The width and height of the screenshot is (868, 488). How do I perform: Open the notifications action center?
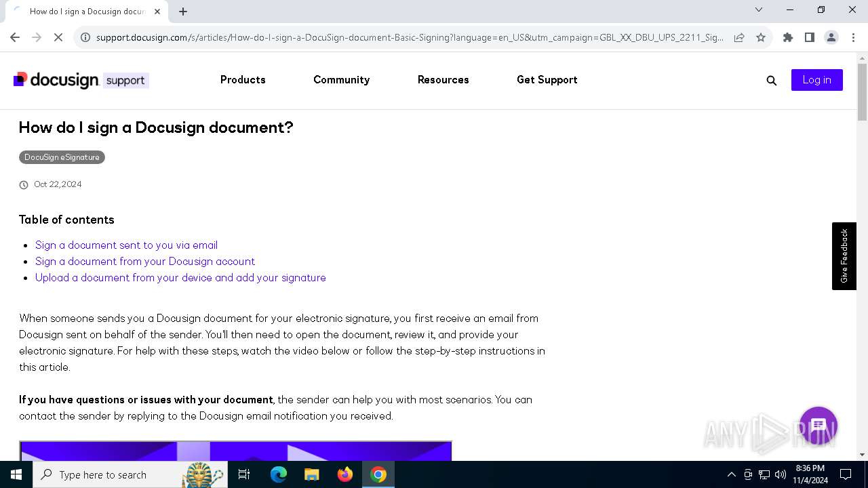(x=846, y=474)
